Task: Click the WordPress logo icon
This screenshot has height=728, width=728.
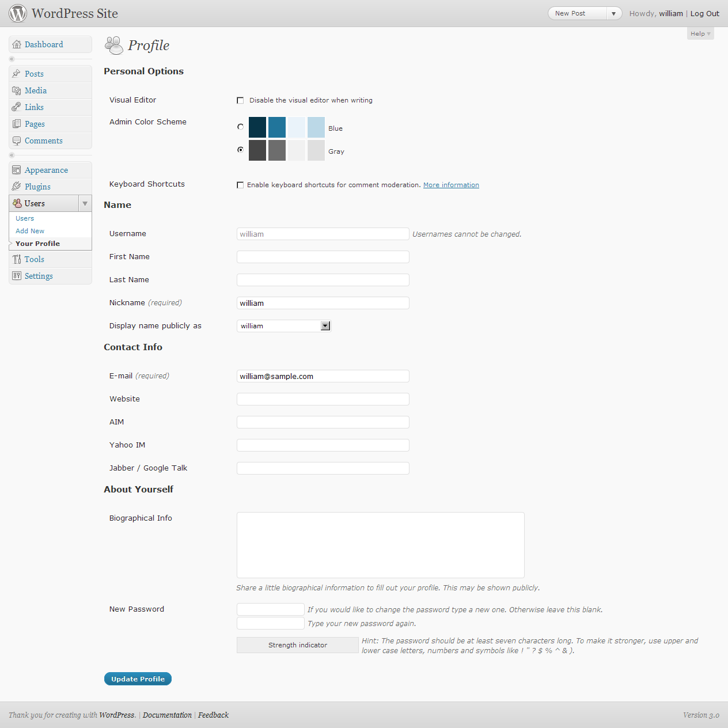Action: [18, 13]
